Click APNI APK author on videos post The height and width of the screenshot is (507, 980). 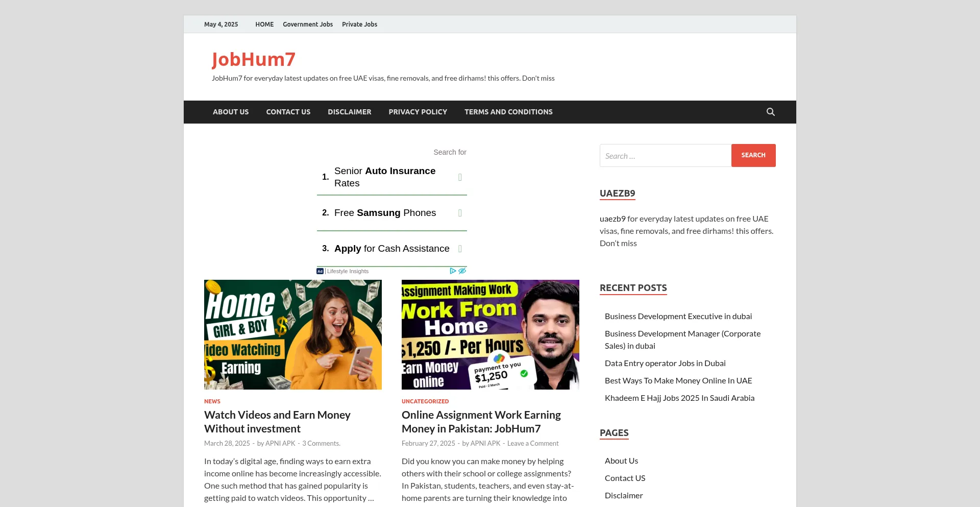[280, 443]
